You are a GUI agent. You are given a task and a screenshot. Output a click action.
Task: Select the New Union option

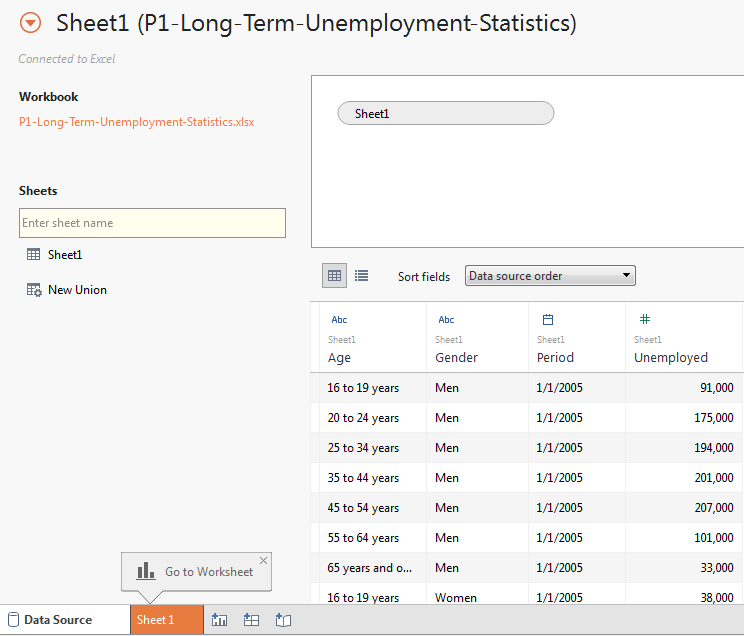click(77, 290)
